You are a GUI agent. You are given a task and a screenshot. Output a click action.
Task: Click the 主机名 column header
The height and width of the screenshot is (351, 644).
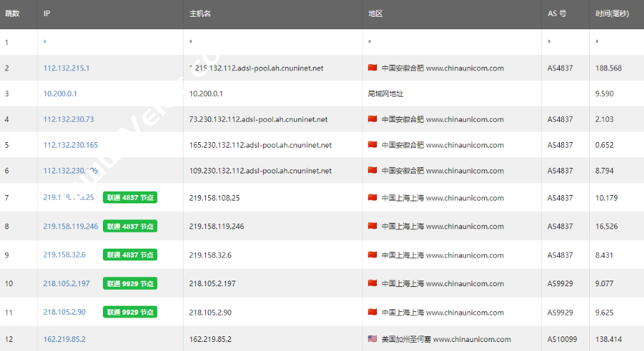coord(201,14)
